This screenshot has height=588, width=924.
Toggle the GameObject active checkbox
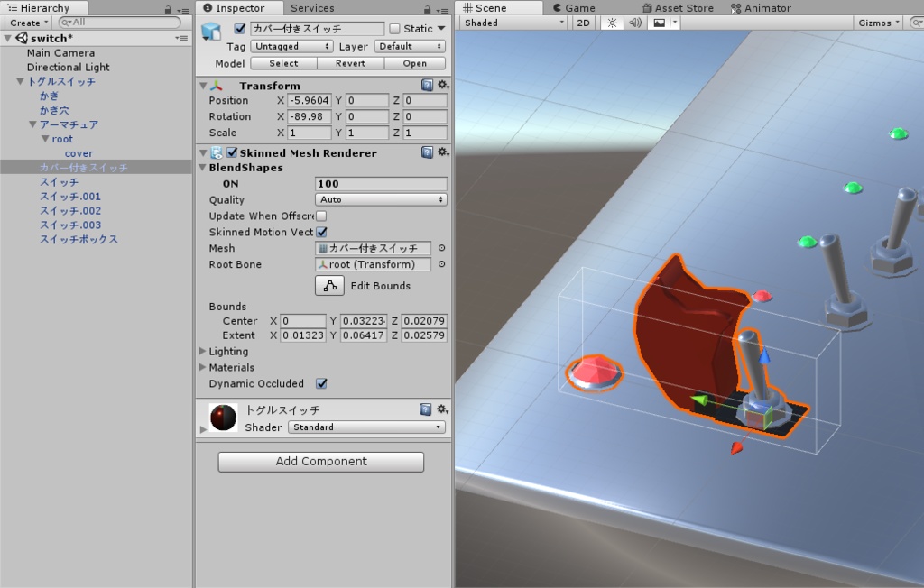point(240,28)
